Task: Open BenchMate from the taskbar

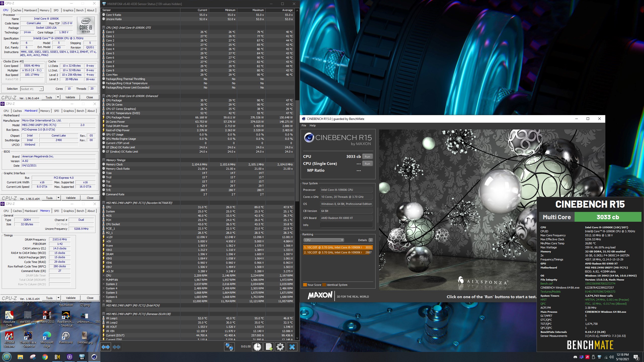Action: (x=57, y=357)
